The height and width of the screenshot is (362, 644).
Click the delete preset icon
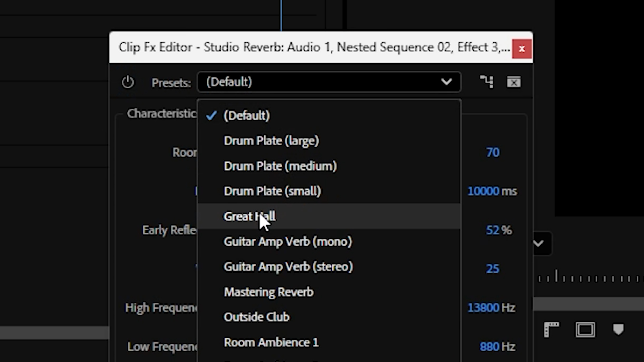pos(514,82)
